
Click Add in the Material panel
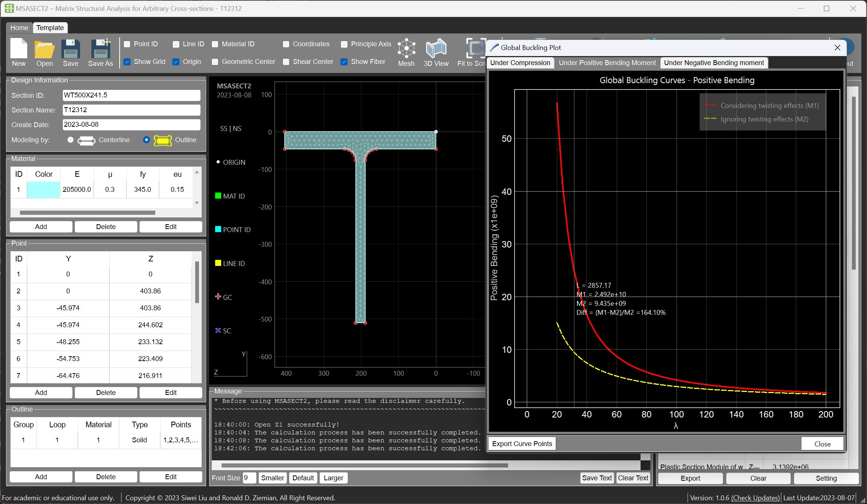41,226
